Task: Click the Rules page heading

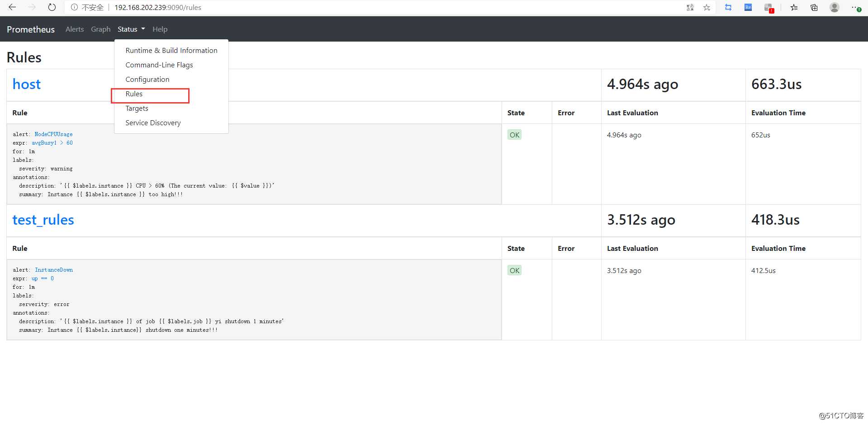Action: pyautogui.click(x=24, y=57)
